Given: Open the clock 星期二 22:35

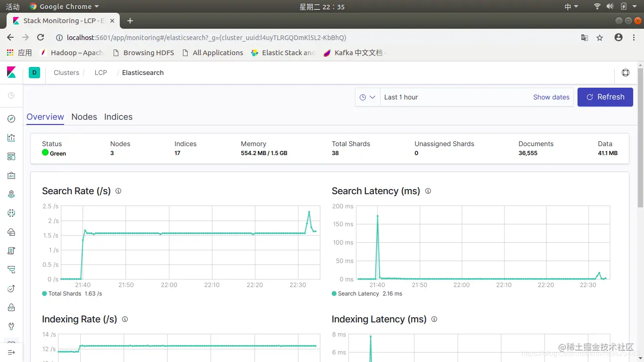Looking at the screenshot, I should pos(322,7).
